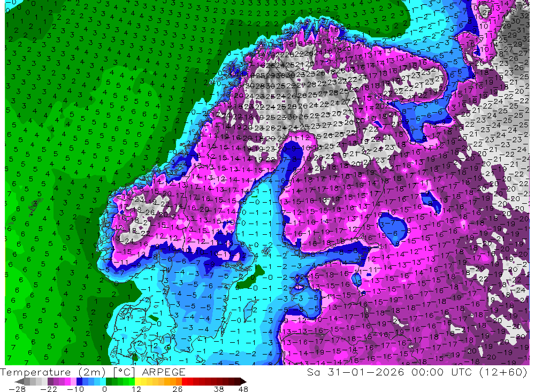Click the "Sa" weekday abbreviation

click(x=313, y=372)
